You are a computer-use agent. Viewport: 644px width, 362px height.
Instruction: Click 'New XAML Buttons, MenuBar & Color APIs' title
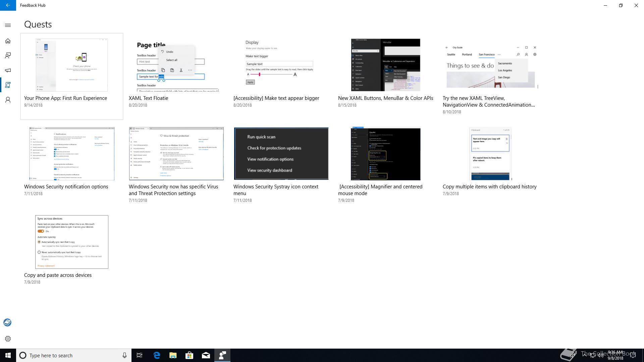click(x=385, y=98)
